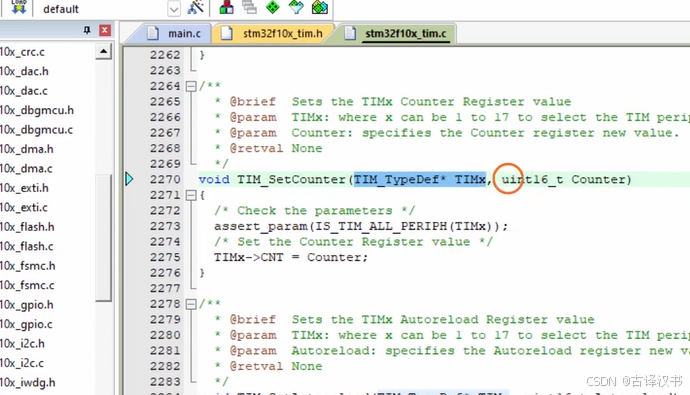Select 10x_gpio.c in the project tree
Image resolution: width=690 pixels, height=395 pixels.
(x=26, y=324)
